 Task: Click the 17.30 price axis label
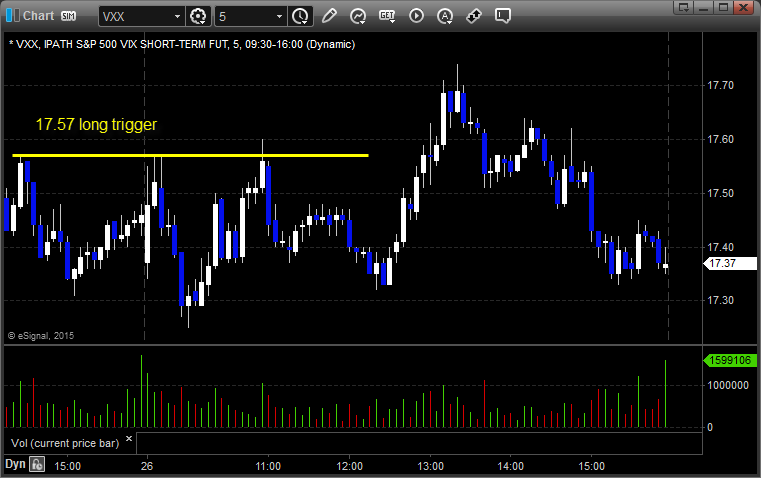coord(721,300)
